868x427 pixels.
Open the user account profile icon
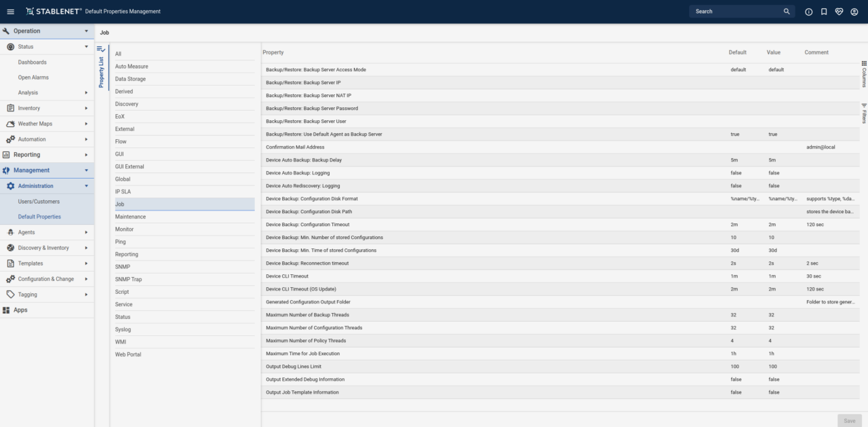pos(854,12)
